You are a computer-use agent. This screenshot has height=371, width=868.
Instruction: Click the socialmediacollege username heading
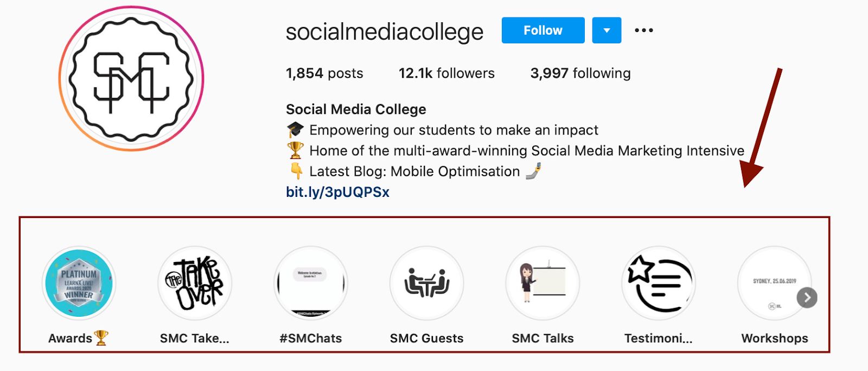coord(384,32)
